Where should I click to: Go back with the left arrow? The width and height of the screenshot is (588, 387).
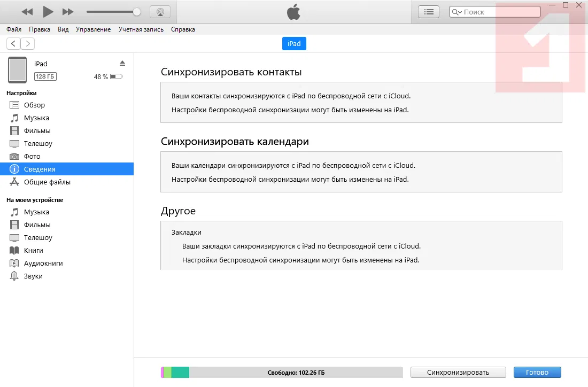coord(13,43)
